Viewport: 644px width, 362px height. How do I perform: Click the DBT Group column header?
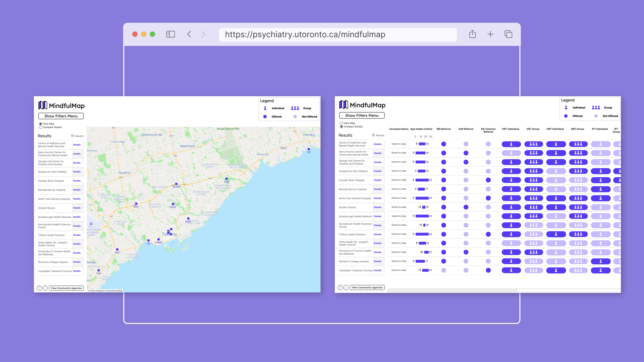click(x=577, y=129)
